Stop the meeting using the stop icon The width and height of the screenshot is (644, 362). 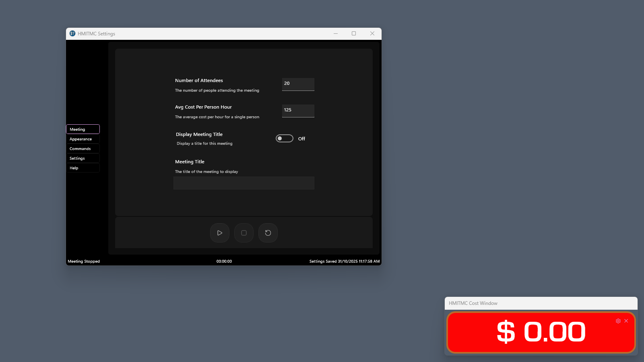click(244, 232)
